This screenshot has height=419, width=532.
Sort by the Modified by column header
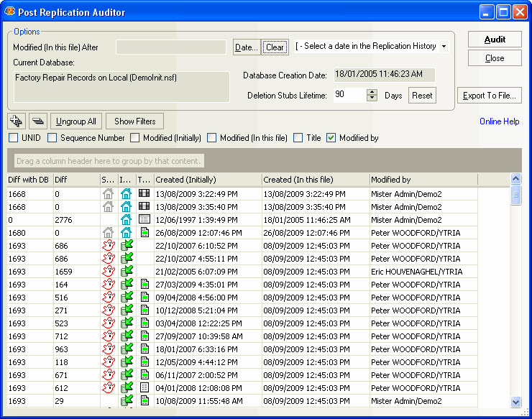tap(422, 180)
